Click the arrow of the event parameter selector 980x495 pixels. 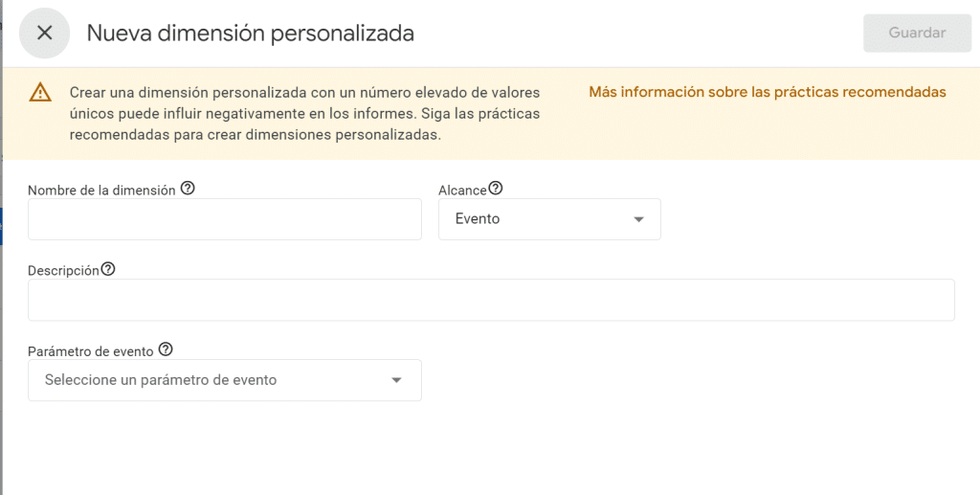[396, 380]
